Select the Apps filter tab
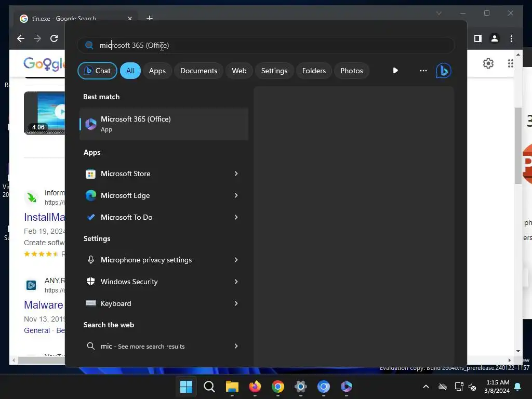The width and height of the screenshot is (532, 399). [157, 71]
